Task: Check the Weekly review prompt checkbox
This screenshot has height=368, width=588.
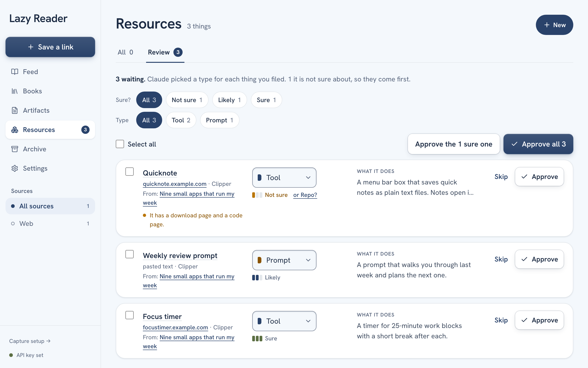Action: [x=130, y=254]
